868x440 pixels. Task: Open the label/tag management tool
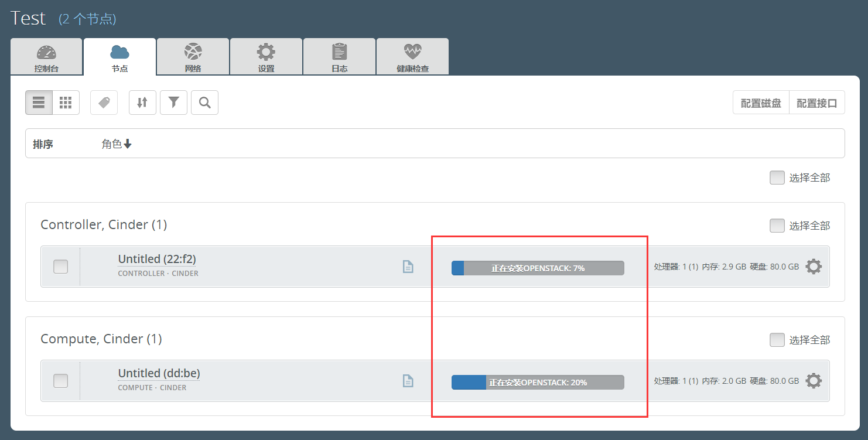(104, 102)
